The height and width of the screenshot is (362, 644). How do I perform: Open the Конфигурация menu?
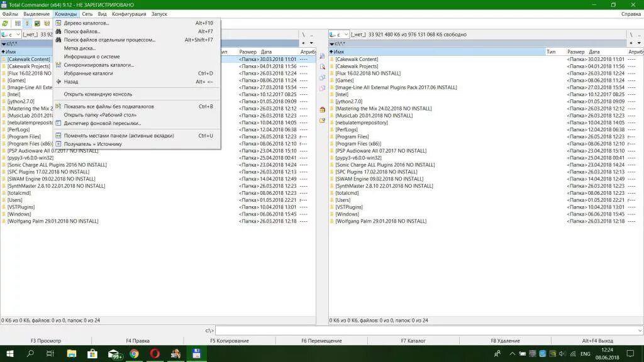(129, 14)
